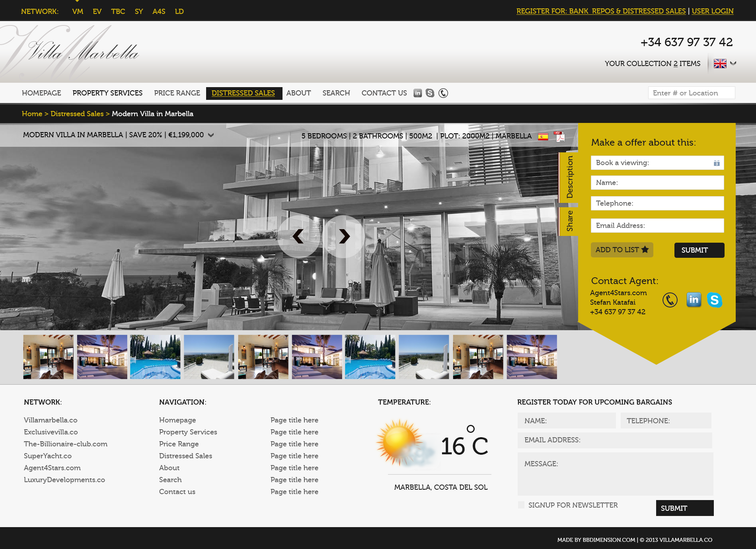Image resolution: width=756 pixels, height=549 pixels.
Task: Open footer Contact us navigation link
Action: point(177,492)
